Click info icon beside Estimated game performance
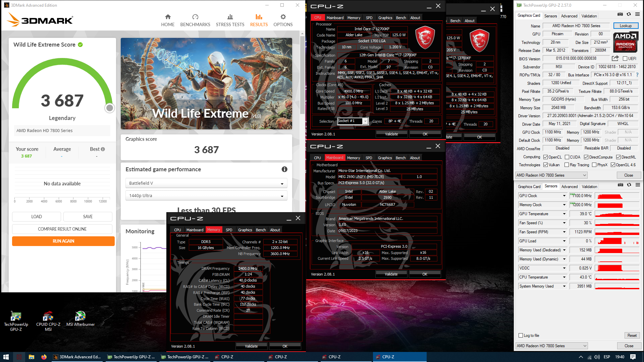Viewport: 644px width, 362px height. tap(284, 169)
